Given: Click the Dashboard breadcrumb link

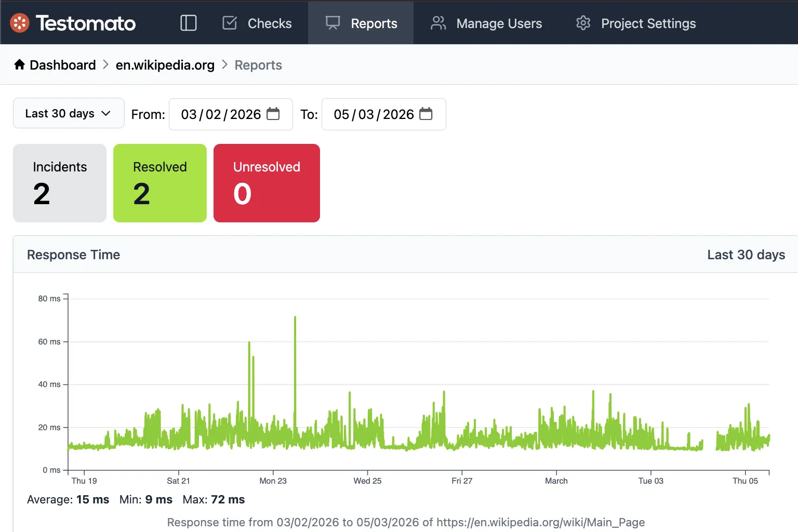Looking at the screenshot, I should pyautogui.click(x=62, y=64).
